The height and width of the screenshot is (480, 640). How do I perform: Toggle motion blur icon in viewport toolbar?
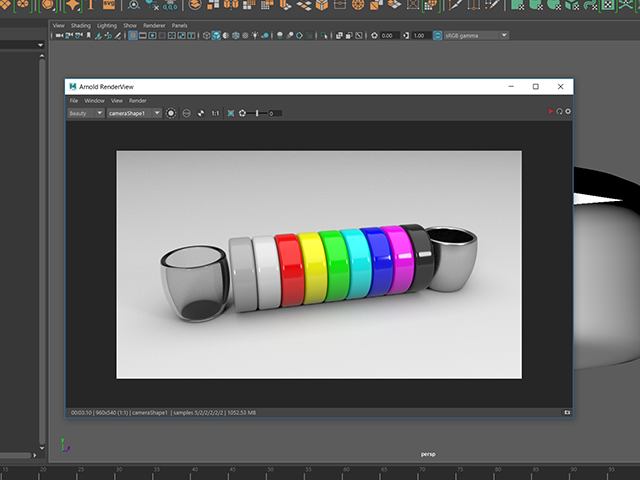coord(289,36)
